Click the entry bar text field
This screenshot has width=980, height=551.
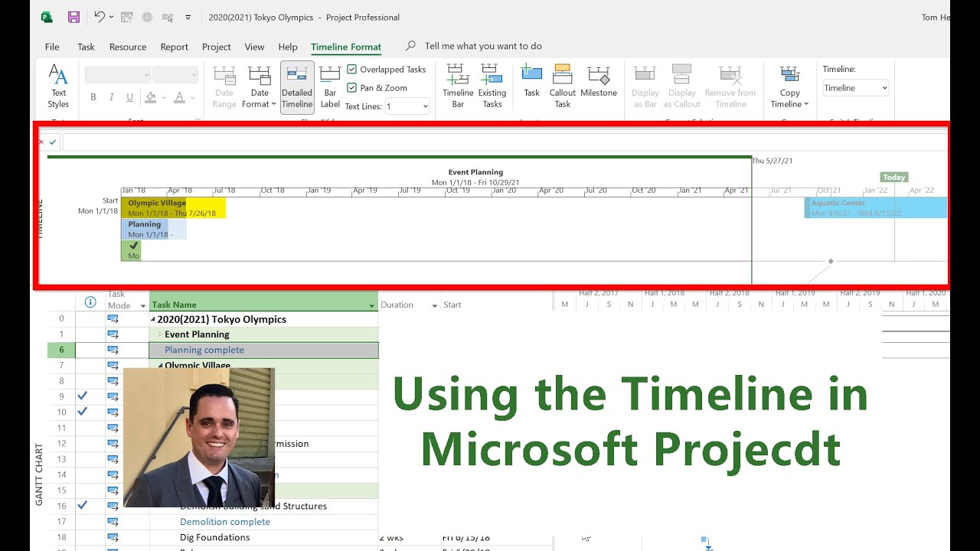(504, 142)
